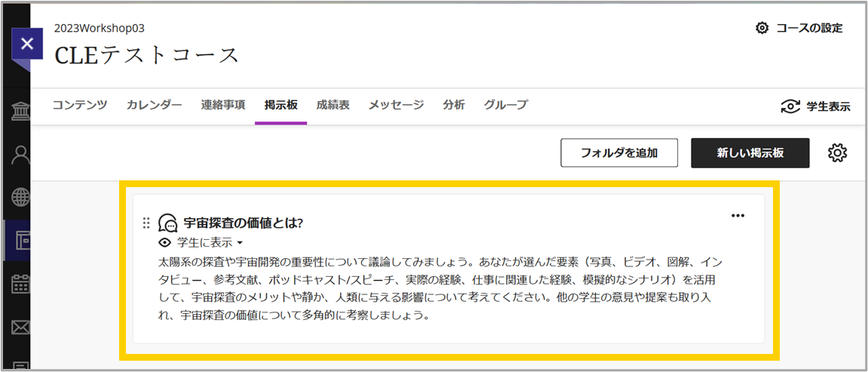Open the envelope messages icon in sidebar
Viewport: 868px width, 372px height.
click(x=21, y=327)
